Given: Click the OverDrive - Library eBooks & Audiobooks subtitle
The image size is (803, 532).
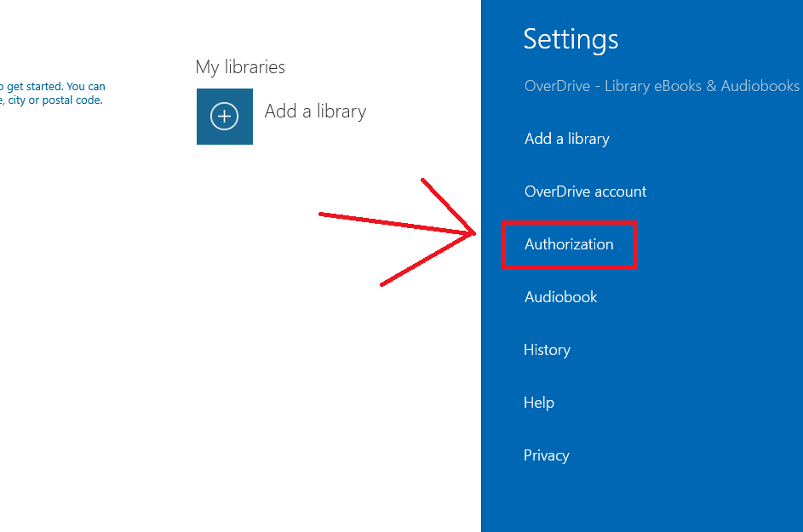Looking at the screenshot, I should coord(662,85).
